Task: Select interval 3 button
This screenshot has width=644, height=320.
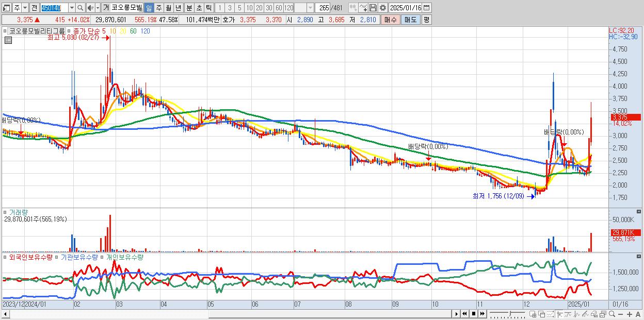Action: point(230,8)
